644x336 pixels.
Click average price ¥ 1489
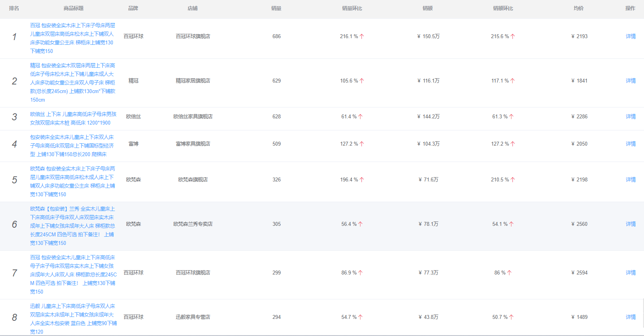[579, 317]
